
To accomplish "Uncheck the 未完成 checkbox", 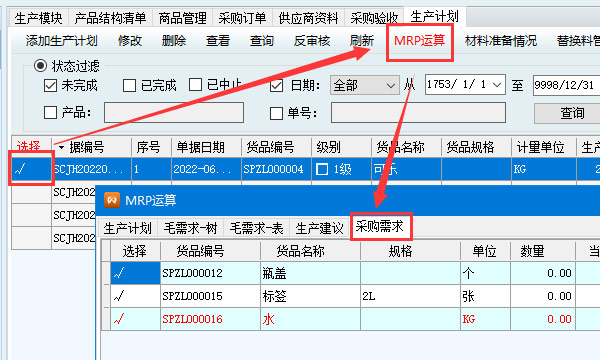I will click(50, 85).
